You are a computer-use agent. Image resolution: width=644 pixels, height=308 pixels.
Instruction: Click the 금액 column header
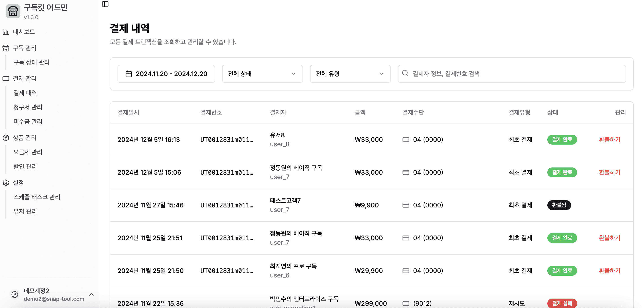pos(360,112)
